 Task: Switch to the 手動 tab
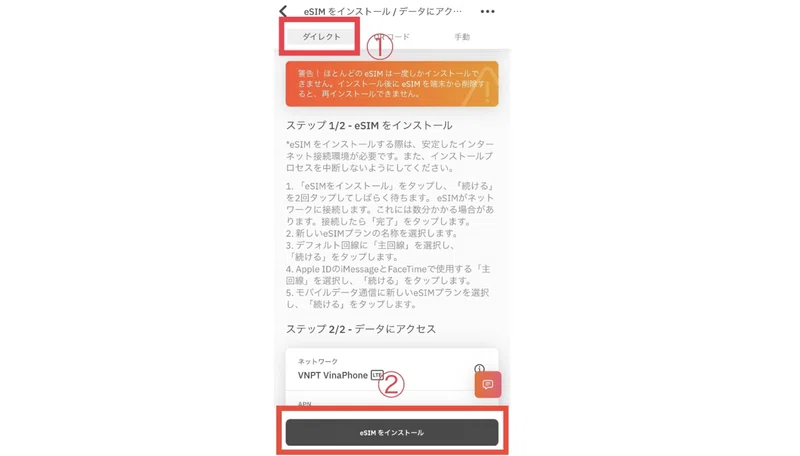click(462, 37)
